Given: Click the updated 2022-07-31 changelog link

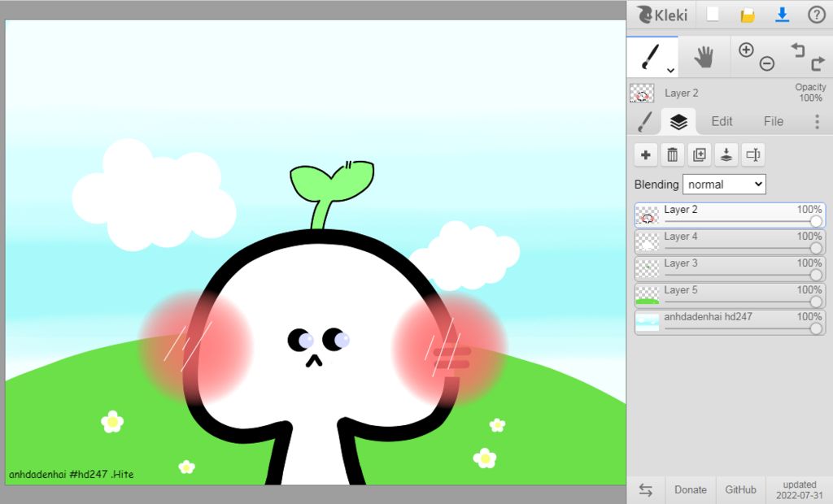Looking at the screenshot, I should point(799,489).
